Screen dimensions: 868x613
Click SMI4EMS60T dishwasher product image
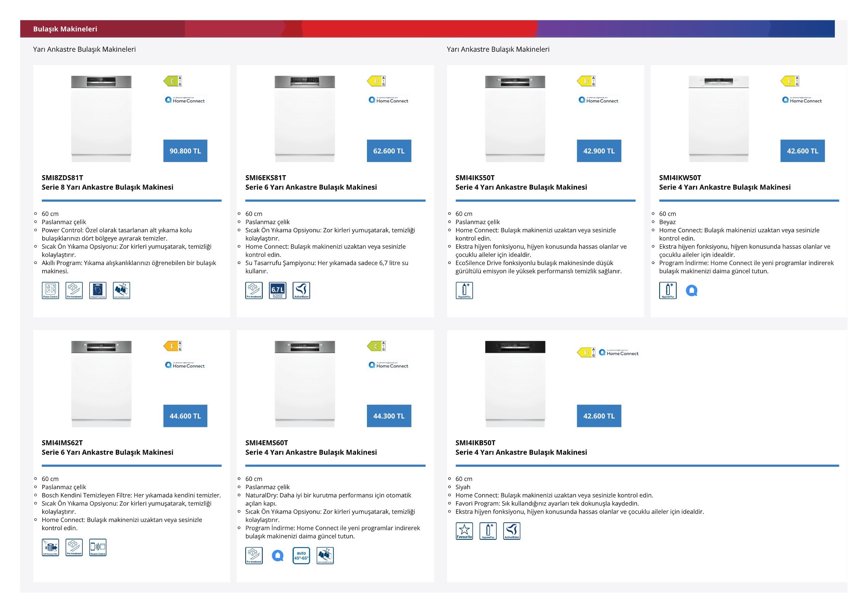click(x=305, y=384)
